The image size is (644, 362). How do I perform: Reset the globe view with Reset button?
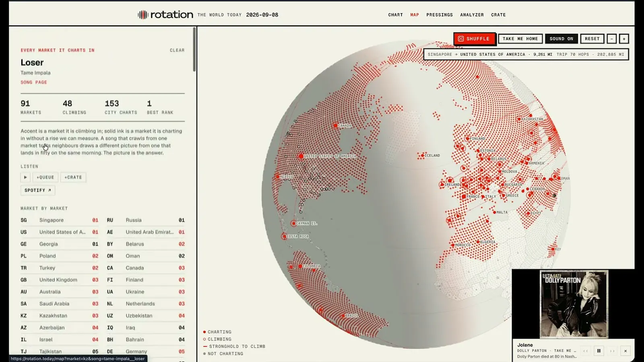[x=592, y=39]
